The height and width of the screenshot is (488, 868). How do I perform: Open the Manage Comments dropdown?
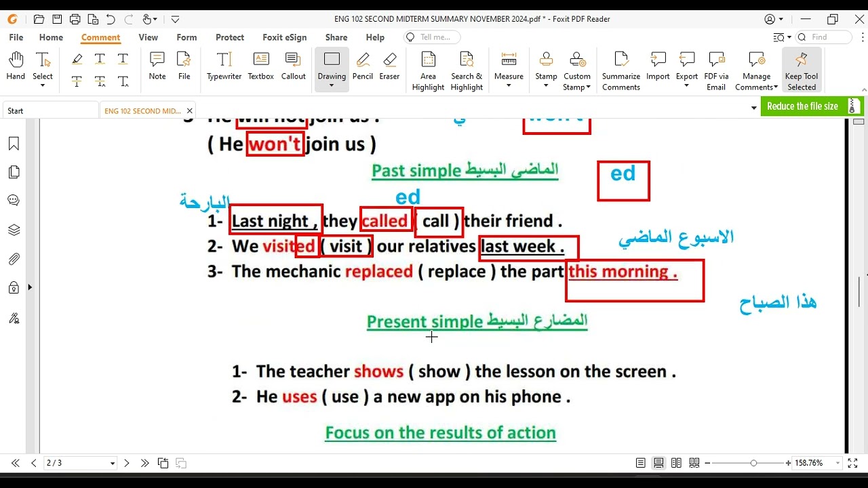pyautogui.click(x=775, y=87)
